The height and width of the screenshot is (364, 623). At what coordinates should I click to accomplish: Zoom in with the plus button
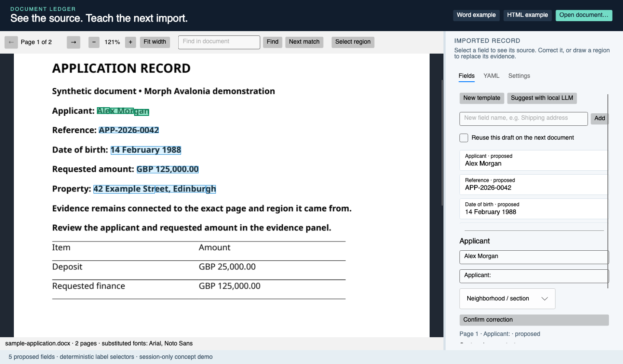[131, 42]
